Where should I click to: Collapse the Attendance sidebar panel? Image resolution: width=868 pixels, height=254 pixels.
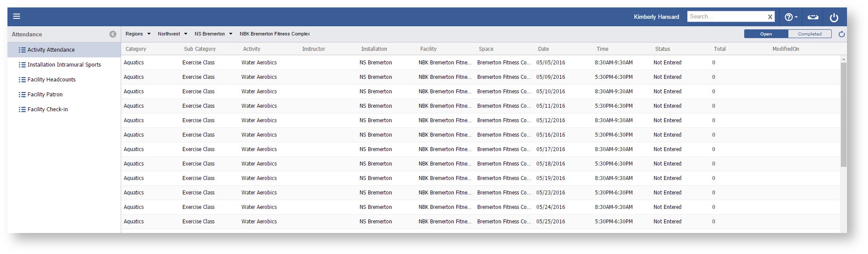pos(113,34)
